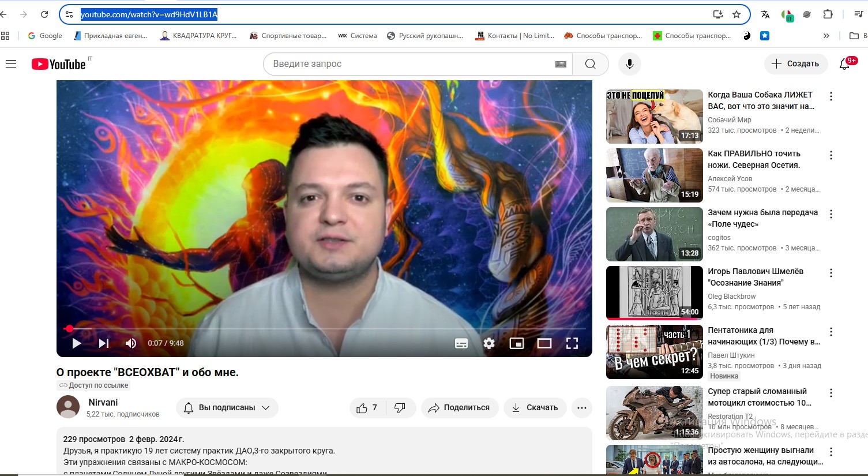Open video player settings gear

489,343
